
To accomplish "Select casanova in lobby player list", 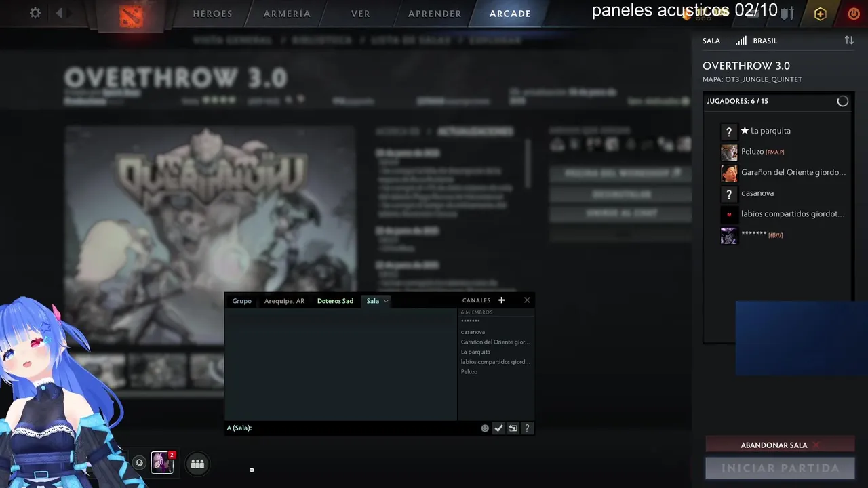I will [757, 193].
